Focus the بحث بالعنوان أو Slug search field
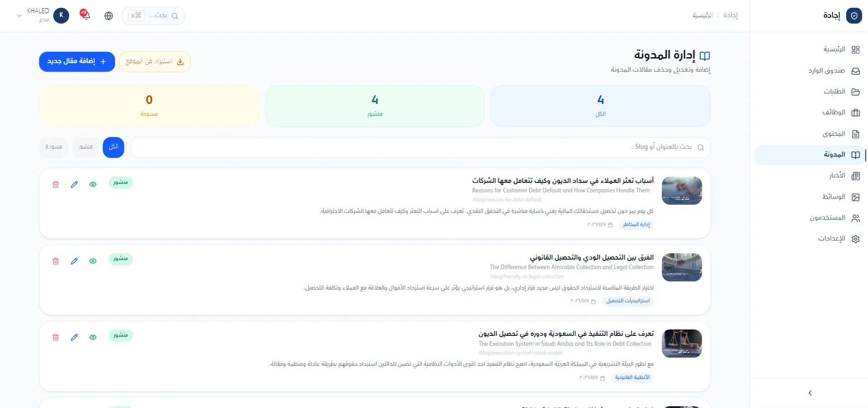This screenshot has height=408, width=868. tap(420, 147)
